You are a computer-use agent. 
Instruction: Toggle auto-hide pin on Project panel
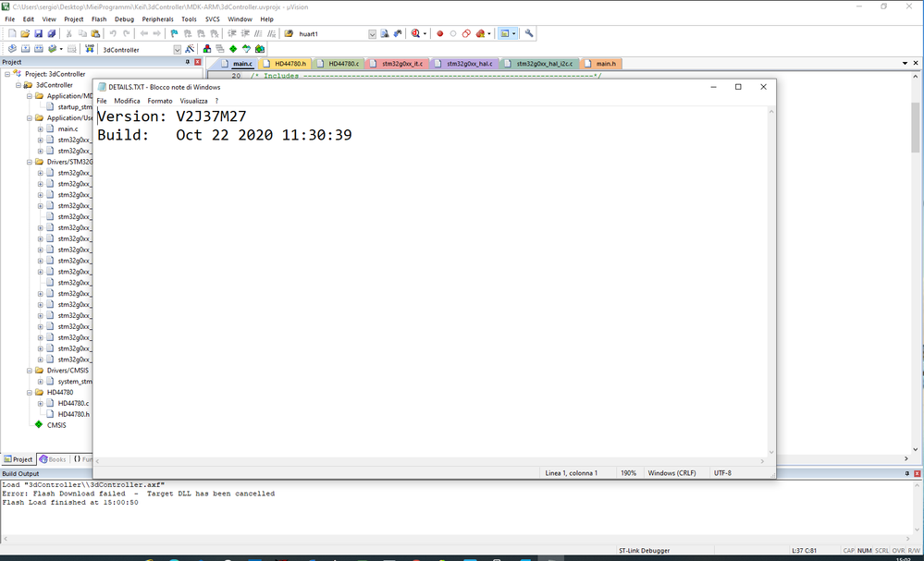pos(188,62)
